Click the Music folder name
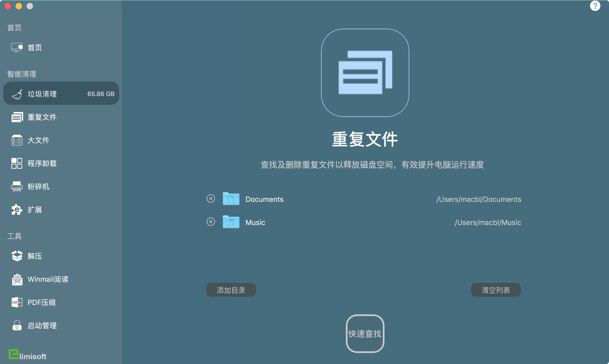 (x=255, y=222)
